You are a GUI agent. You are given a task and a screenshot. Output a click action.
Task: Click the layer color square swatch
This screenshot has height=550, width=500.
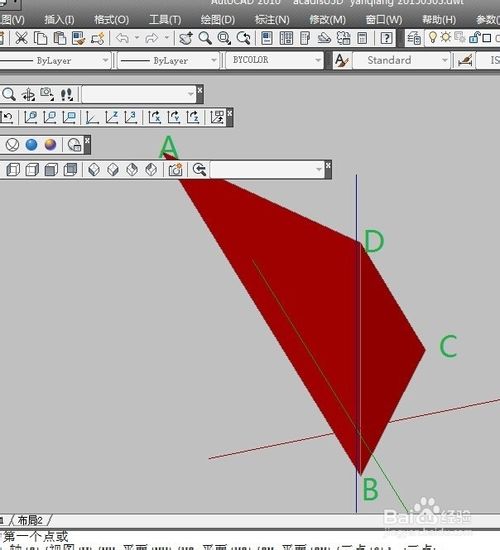pos(487,38)
